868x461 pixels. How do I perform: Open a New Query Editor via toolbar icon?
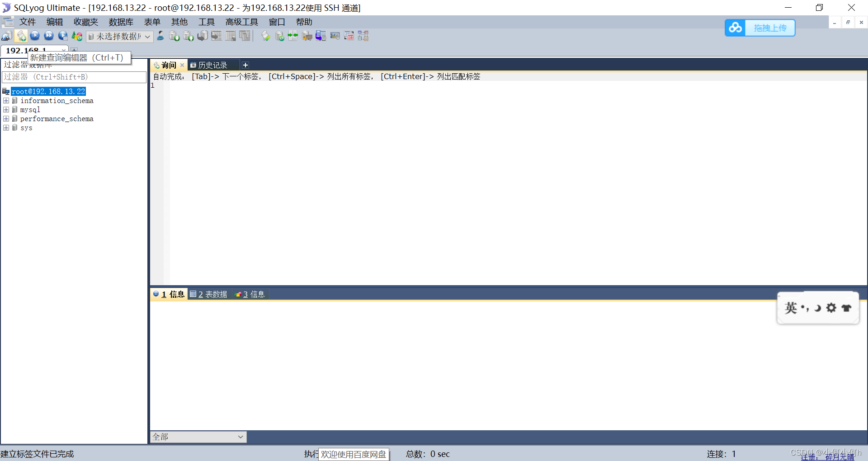point(21,36)
